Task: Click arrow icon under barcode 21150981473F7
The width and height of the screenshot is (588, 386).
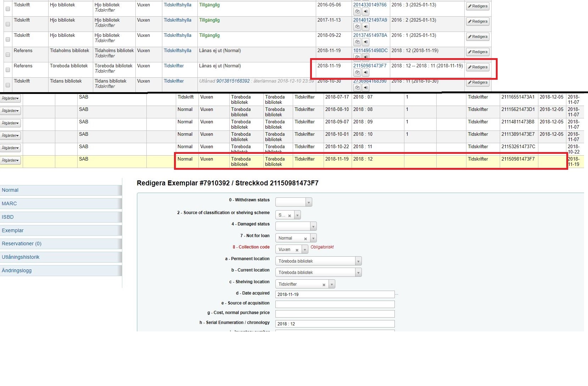Action: click(x=366, y=73)
